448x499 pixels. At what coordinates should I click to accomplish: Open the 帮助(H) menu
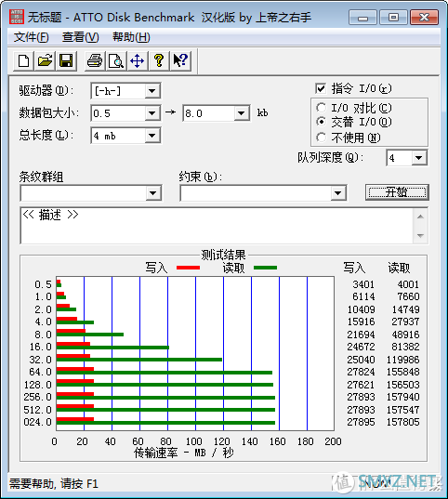pos(131,37)
